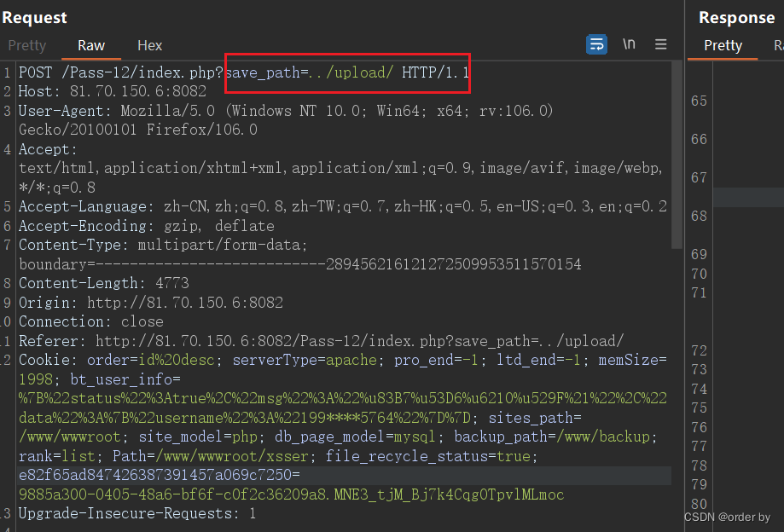Select the Raw tab under Request

tap(90, 45)
